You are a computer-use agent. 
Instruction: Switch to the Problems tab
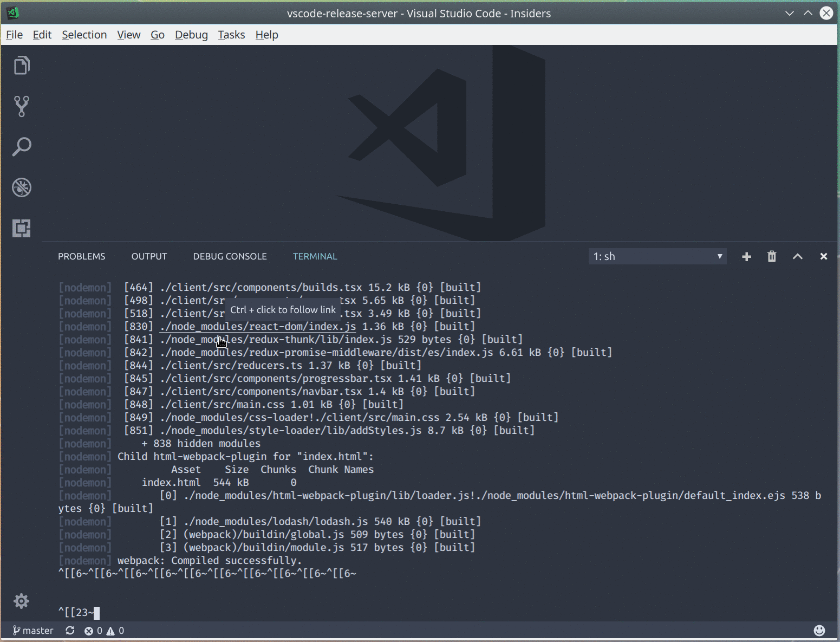click(x=82, y=256)
